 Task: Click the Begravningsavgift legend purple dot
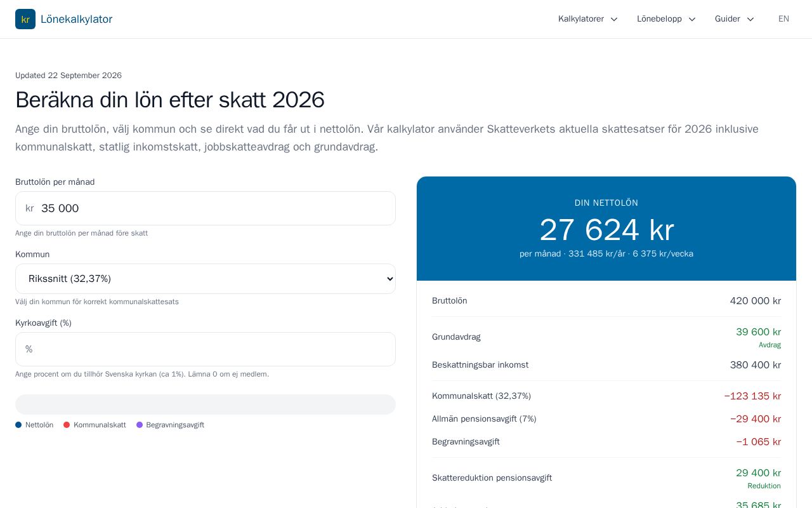pos(140,425)
